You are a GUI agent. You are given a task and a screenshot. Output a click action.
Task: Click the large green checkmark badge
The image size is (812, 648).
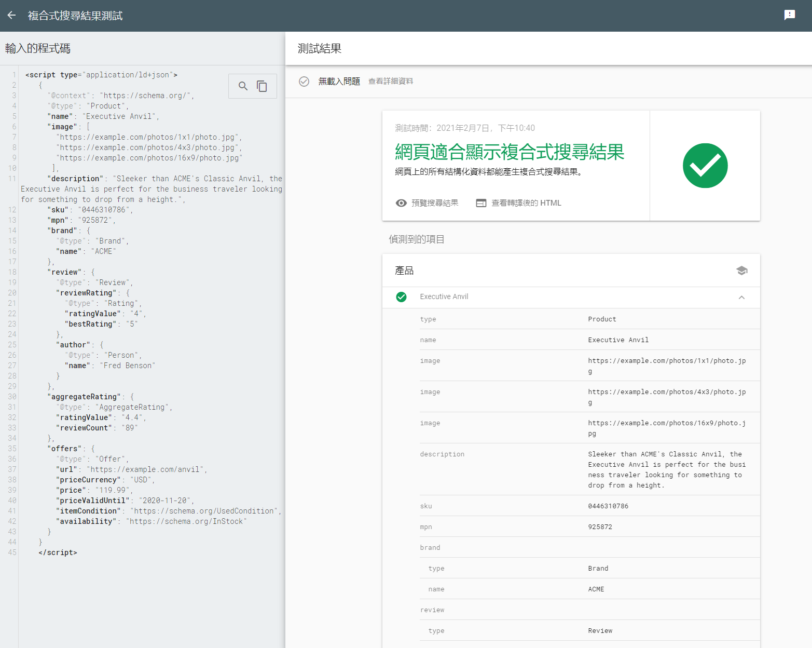click(705, 166)
